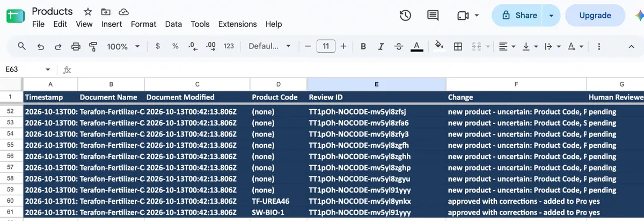The image size is (644, 221).
Task: Click the Share button
Action: (518, 16)
